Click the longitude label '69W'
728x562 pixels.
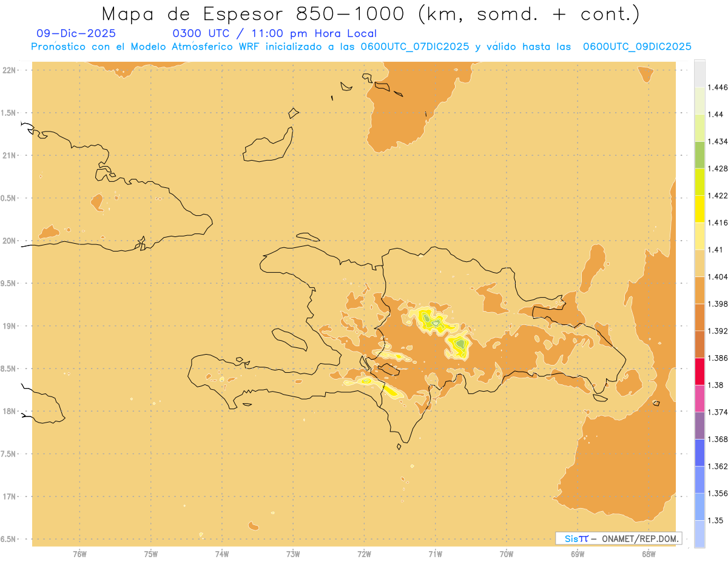tap(578, 554)
